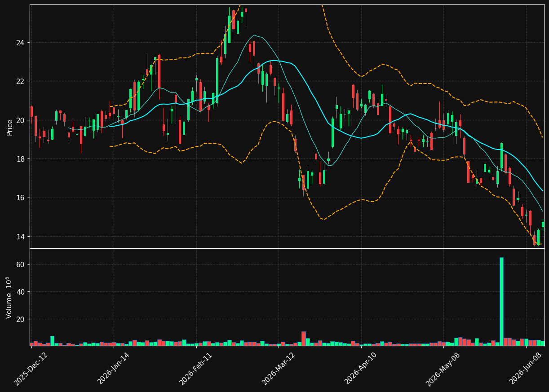Click the 2026-Jan-14 date label
549x392 pixels.
pos(113,369)
